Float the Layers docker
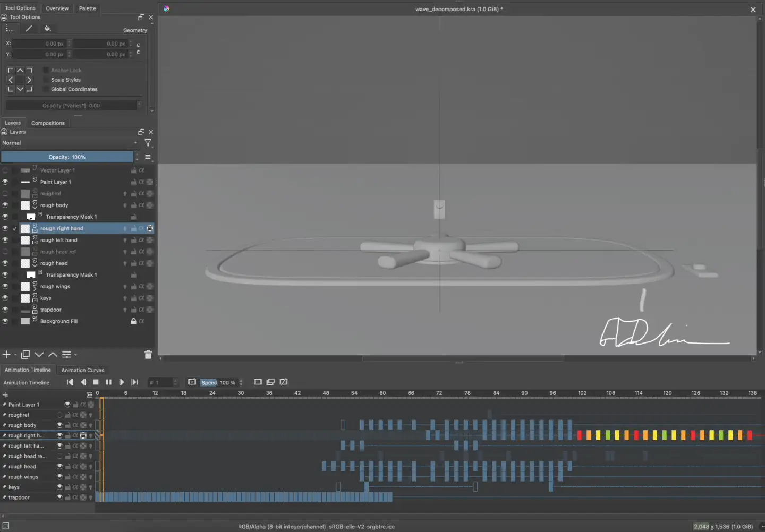 coord(141,132)
